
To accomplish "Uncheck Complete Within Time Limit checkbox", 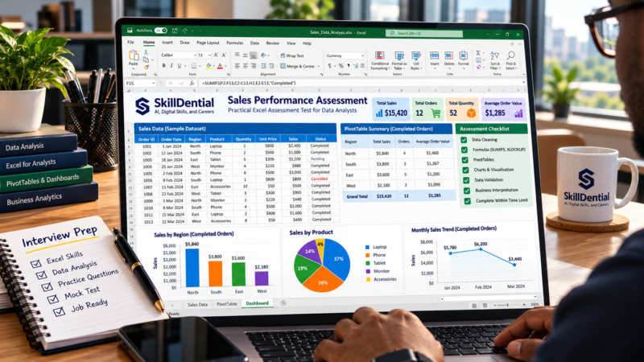I will click(468, 201).
